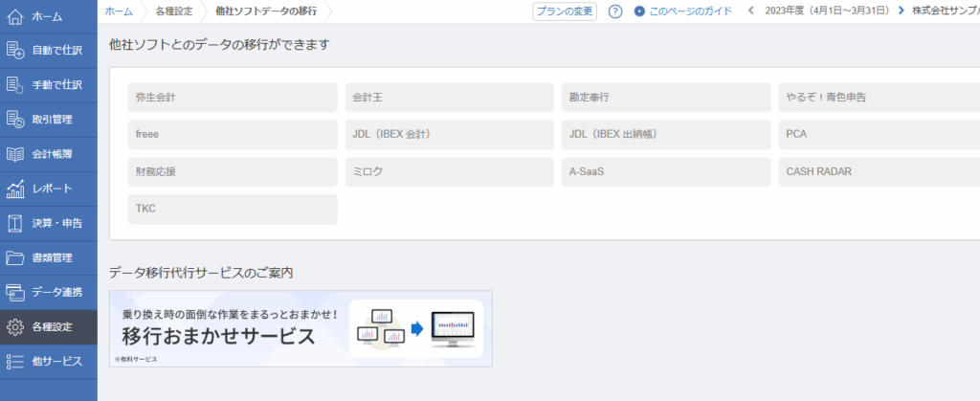Go to previous fiscal year arrow
The width and height of the screenshot is (980, 401).
coord(749,11)
